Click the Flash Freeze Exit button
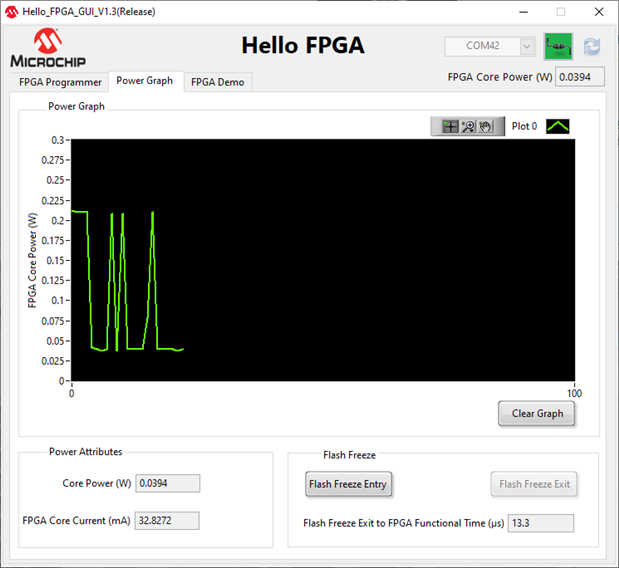 coord(534,484)
